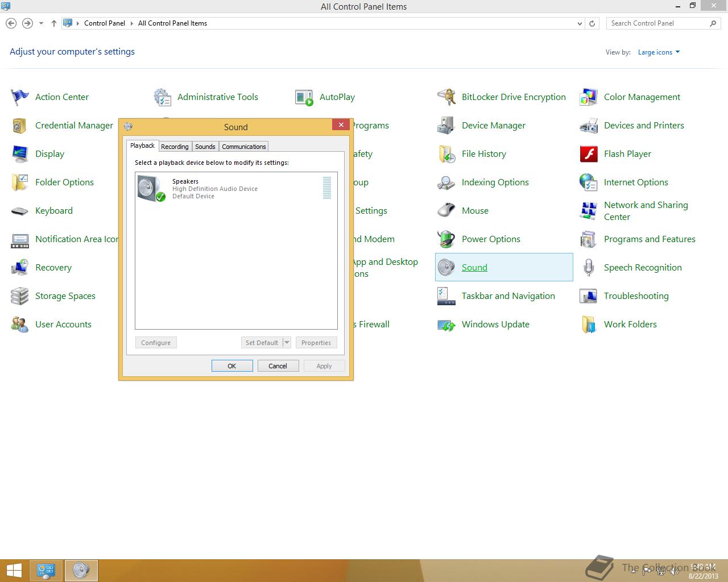Click the All Control Panel Items breadcrumb
Screen dimensions: 728x582
point(172,23)
